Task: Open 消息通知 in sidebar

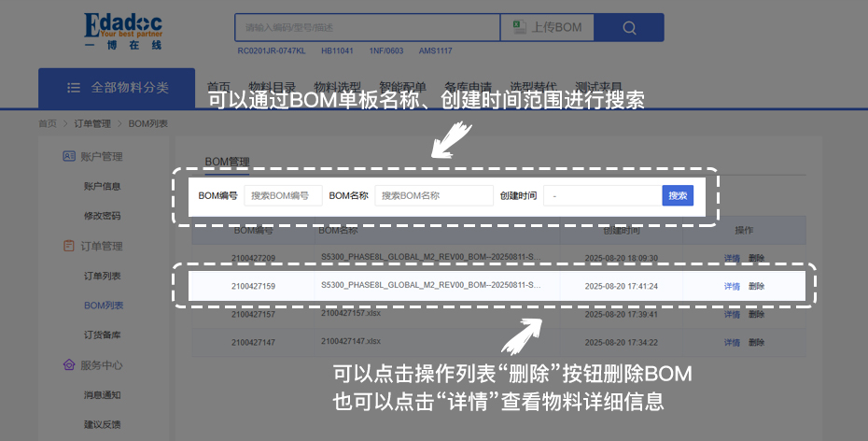Action: tap(103, 394)
